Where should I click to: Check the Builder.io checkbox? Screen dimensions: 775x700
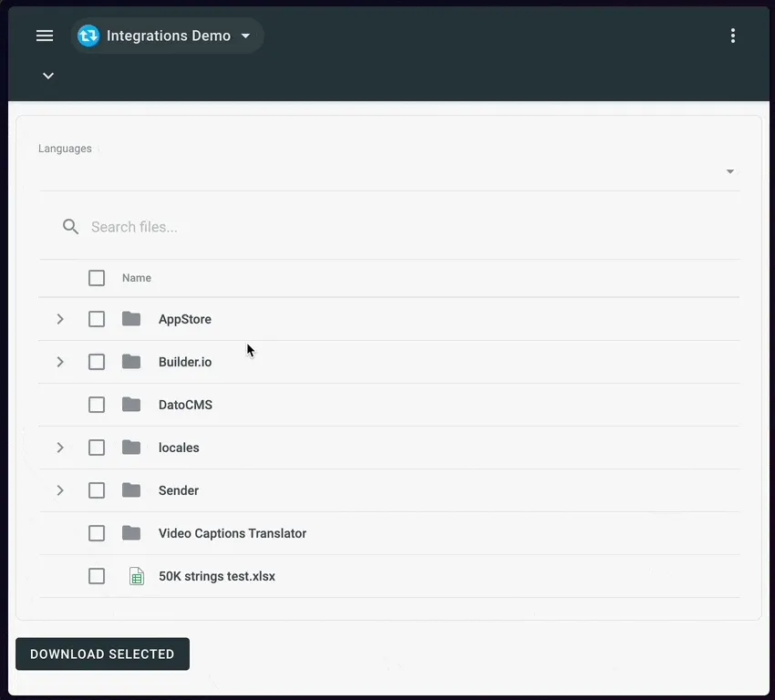[x=97, y=362]
